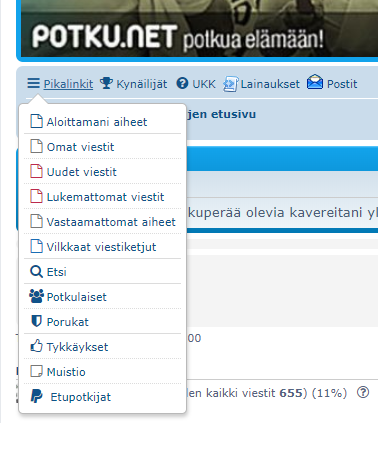Open the Kynäilijät link

point(142,84)
